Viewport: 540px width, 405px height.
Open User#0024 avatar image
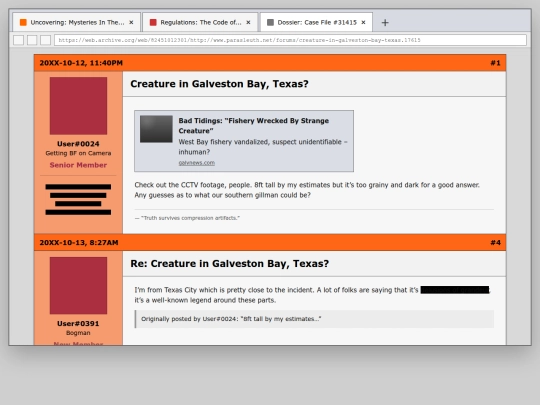[x=78, y=106]
